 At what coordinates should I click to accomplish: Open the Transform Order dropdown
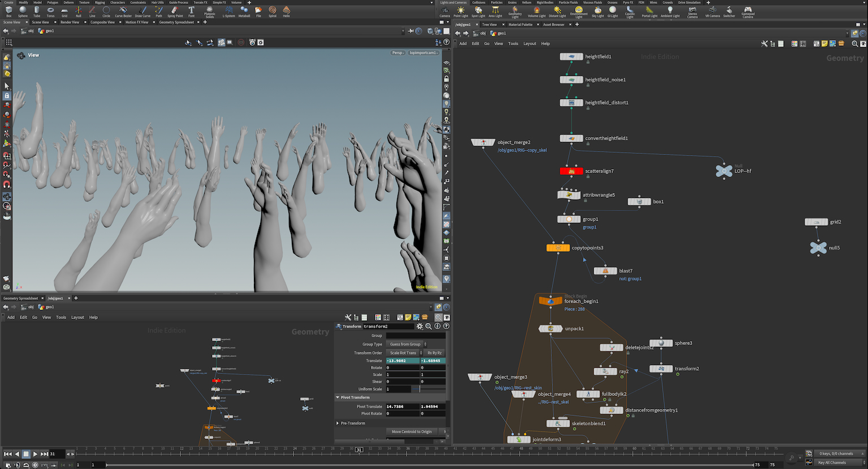click(x=405, y=353)
